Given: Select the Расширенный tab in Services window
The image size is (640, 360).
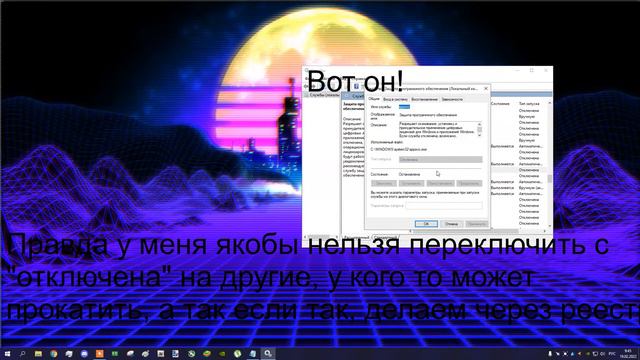Looking at the screenshot, I should pyautogui.click(x=356, y=237).
